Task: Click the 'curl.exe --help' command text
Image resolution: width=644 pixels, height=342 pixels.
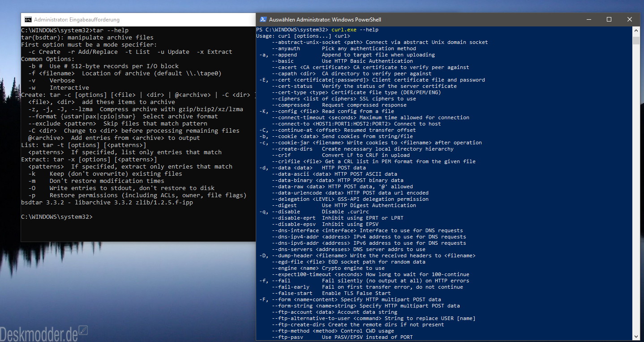Action: (355, 30)
